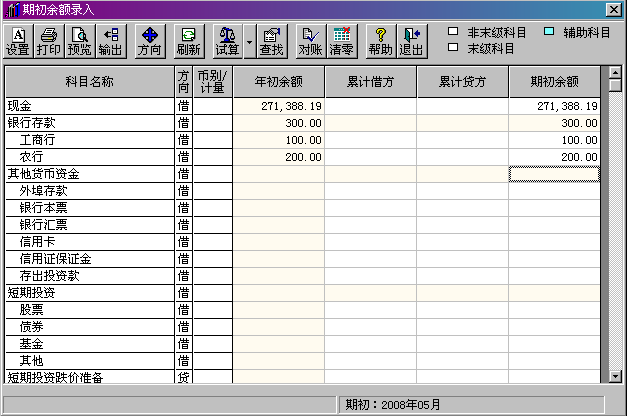Click the 刷新 (Refresh) toolbar icon
The width and height of the screenshot is (627, 416).
pos(189,42)
